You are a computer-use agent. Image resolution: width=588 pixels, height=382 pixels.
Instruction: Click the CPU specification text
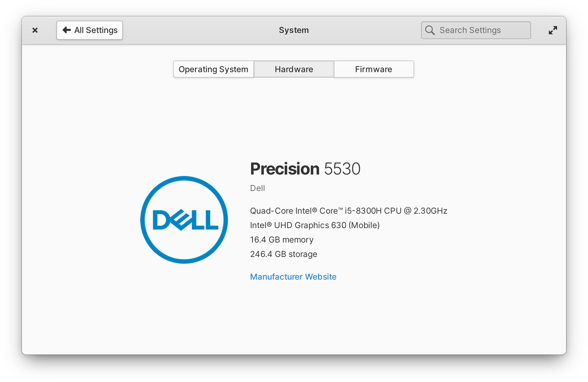point(349,211)
